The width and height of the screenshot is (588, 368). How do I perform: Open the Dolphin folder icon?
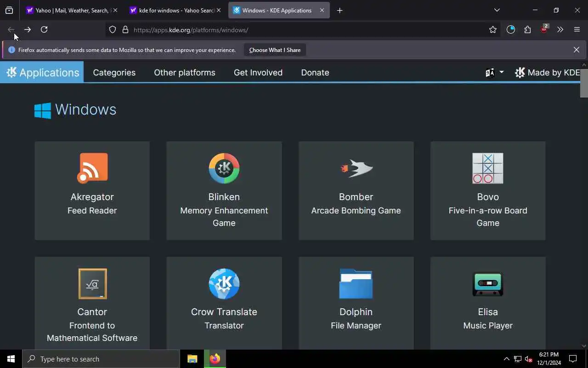coord(356,284)
